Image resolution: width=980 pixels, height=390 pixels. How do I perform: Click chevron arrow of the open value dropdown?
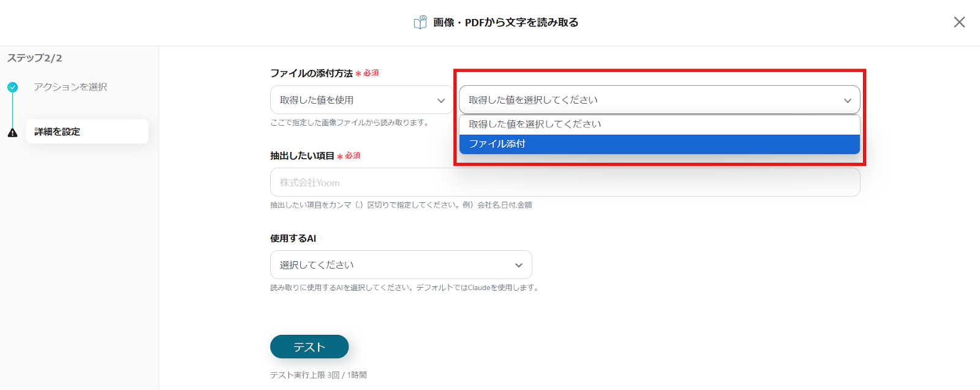click(848, 101)
